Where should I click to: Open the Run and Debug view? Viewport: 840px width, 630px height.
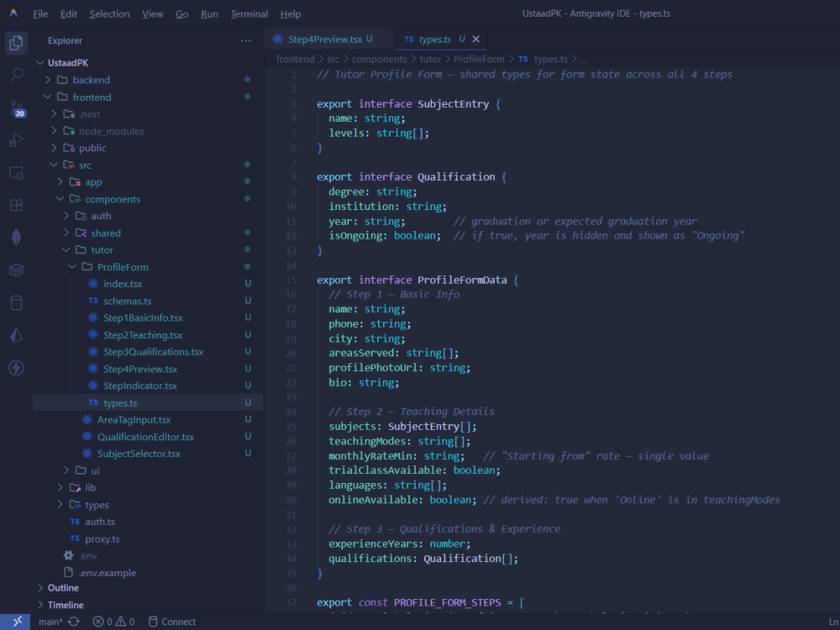(16, 140)
